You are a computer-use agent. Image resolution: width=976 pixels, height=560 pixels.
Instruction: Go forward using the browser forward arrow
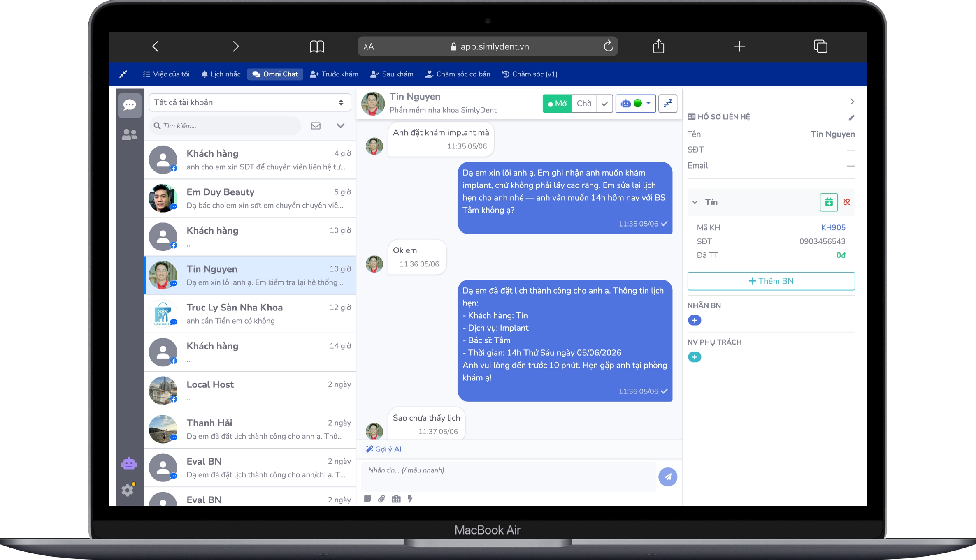236,46
